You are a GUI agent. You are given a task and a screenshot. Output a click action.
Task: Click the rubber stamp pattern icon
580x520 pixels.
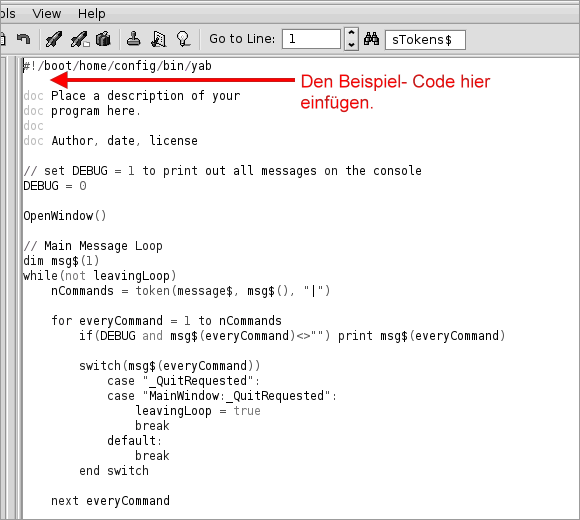coord(134,38)
